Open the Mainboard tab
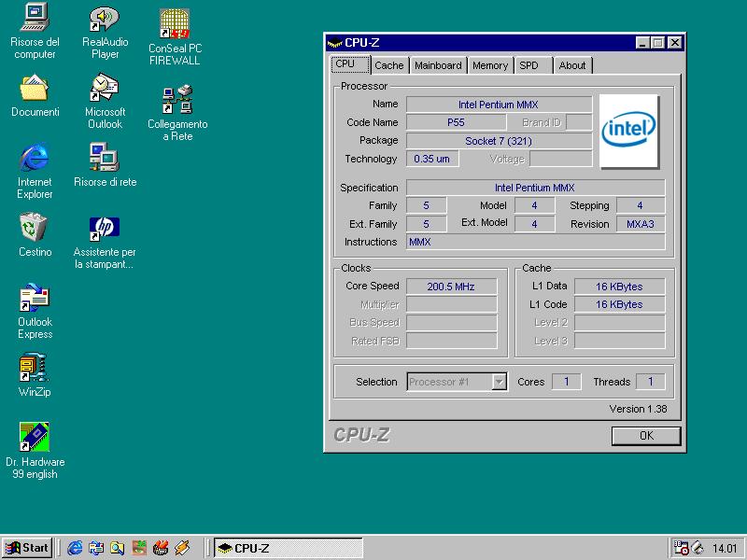747x560 pixels. click(438, 65)
